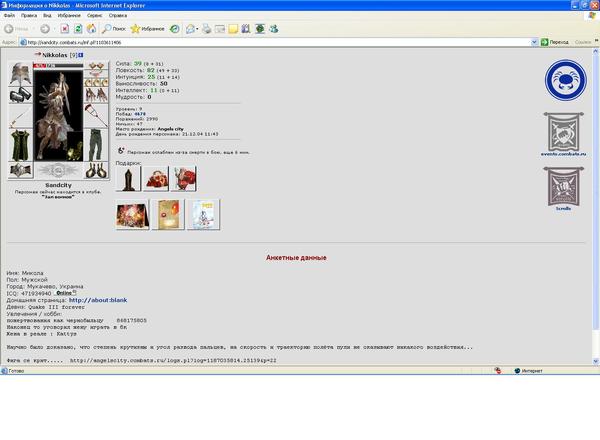Expand the address bar history dropdown
Image resolution: width=600 pixels, height=440 pixels.
(535, 42)
